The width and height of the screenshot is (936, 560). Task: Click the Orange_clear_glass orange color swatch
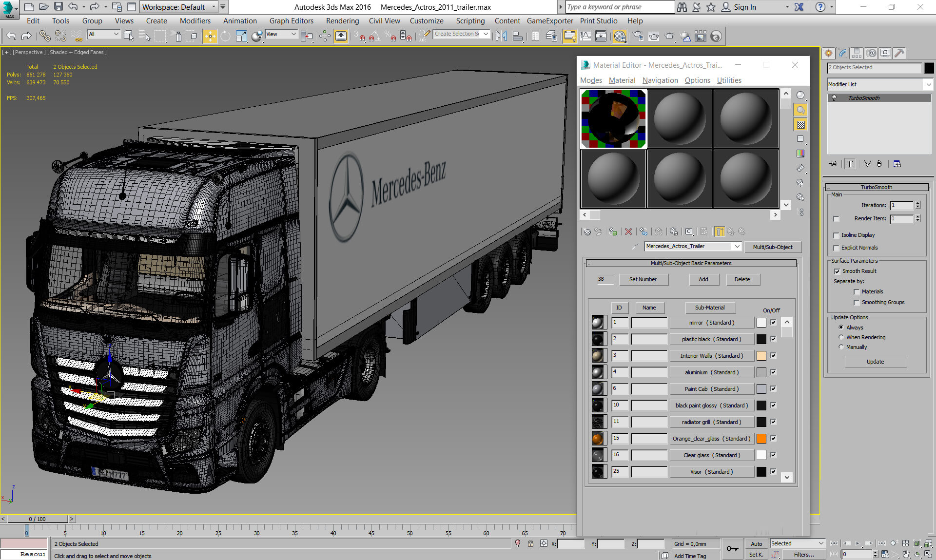(x=761, y=439)
